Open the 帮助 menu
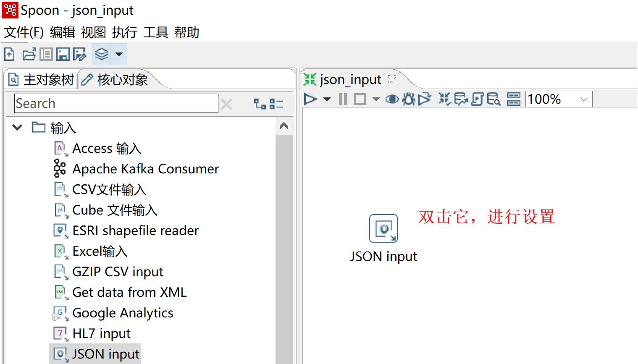The height and width of the screenshot is (364, 638). (187, 32)
